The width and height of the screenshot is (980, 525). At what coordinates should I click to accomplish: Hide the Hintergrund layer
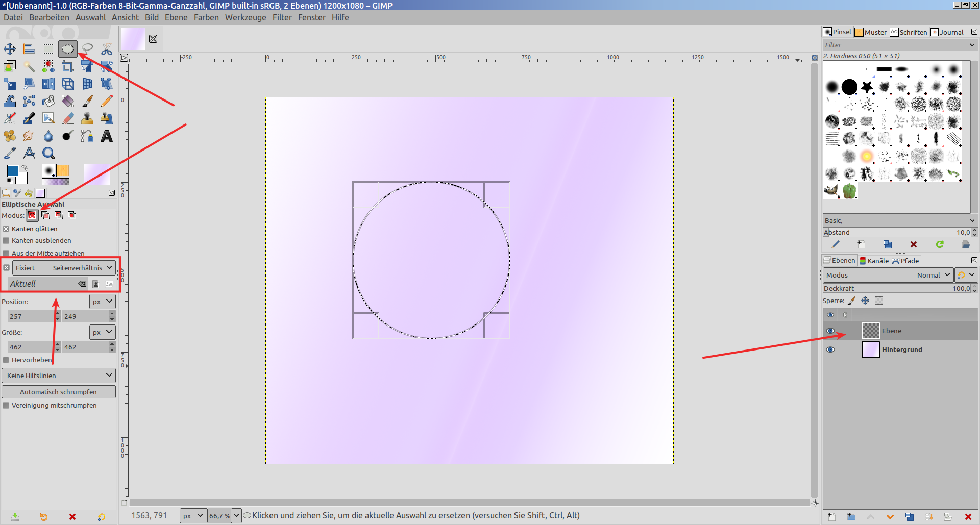830,349
